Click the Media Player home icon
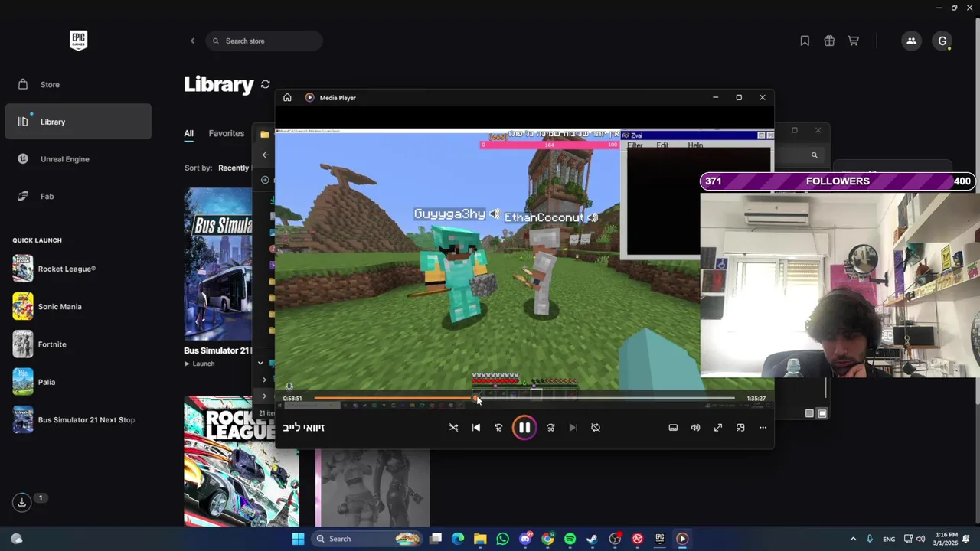This screenshot has height=551, width=980. click(x=287, y=98)
